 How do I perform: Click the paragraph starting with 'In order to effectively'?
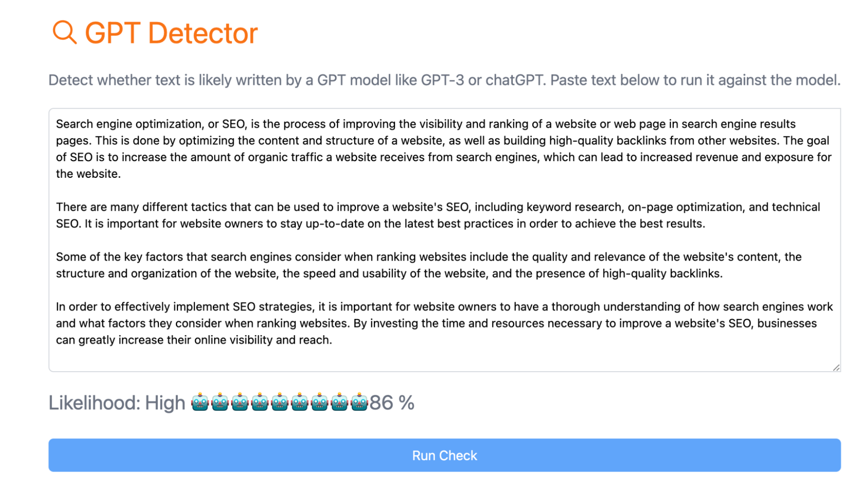[444, 323]
